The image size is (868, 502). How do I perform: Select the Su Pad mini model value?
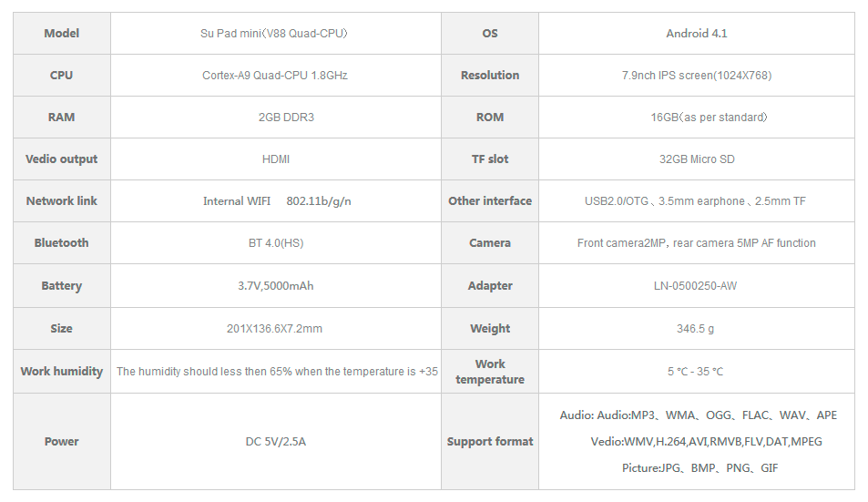point(274,33)
